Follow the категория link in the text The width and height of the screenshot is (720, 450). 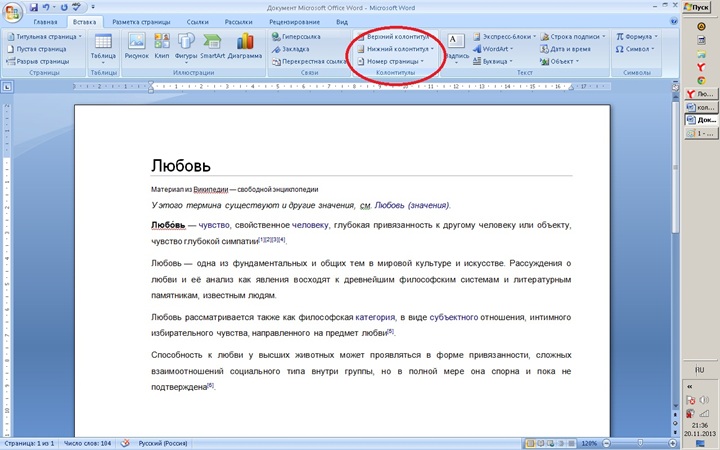tap(375, 317)
